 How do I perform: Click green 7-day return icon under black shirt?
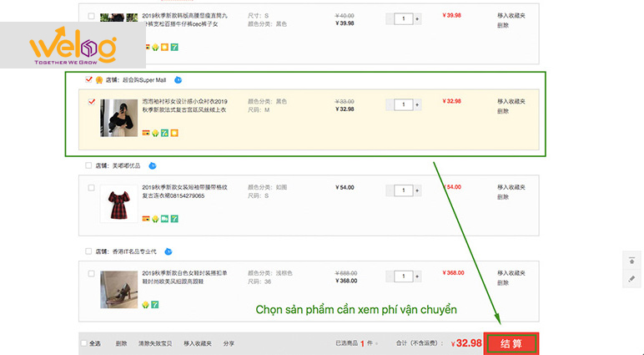click(x=164, y=133)
